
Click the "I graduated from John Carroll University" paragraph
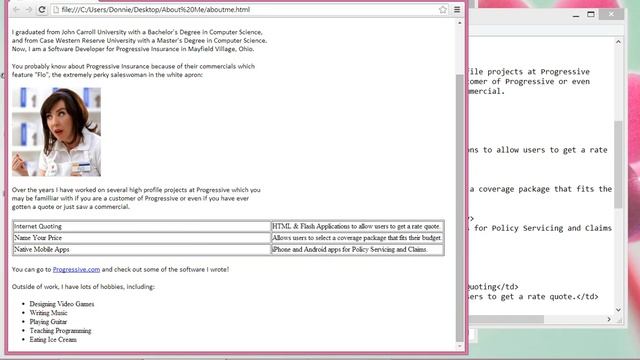(x=139, y=40)
